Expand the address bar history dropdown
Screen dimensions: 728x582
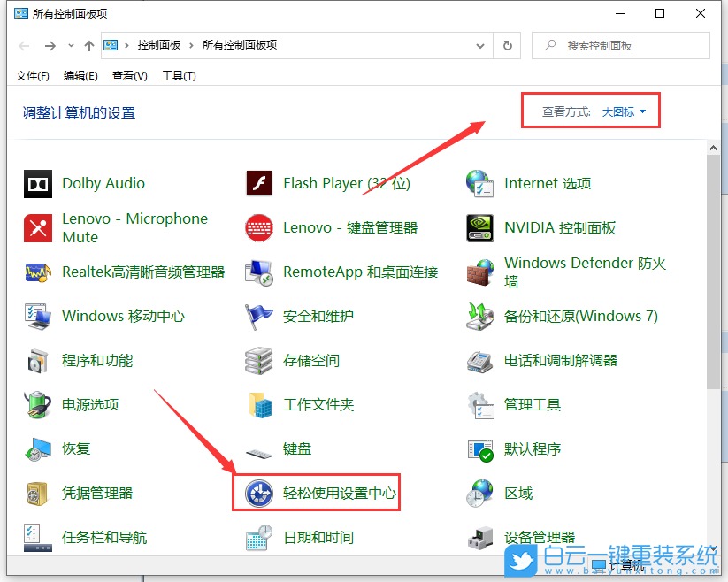pyautogui.click(x=480, y=45)
